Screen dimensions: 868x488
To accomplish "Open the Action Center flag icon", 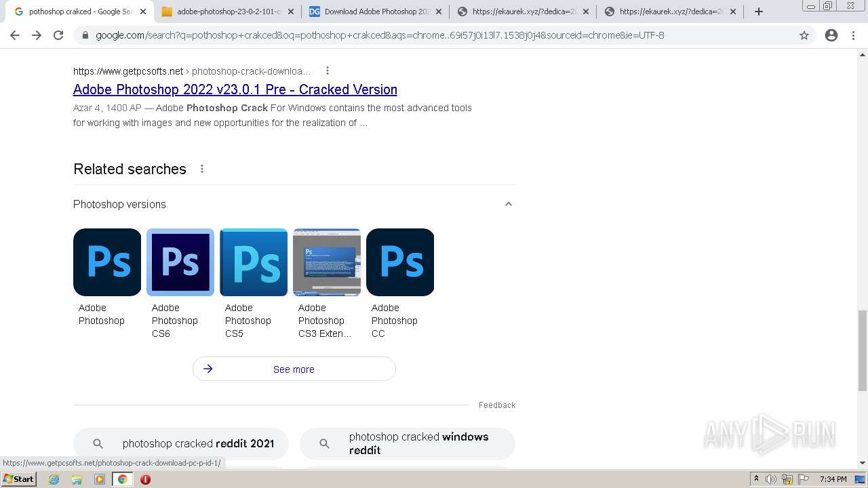I will coord(803,479).
